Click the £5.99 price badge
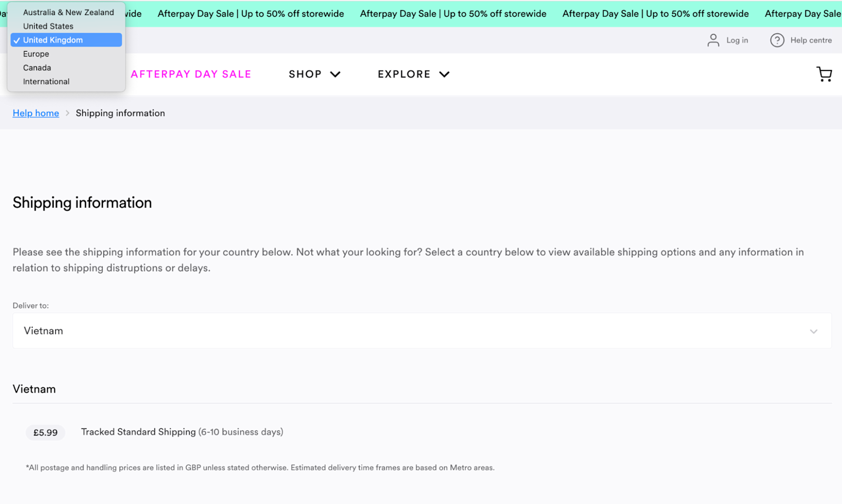 tap(46, 432)
